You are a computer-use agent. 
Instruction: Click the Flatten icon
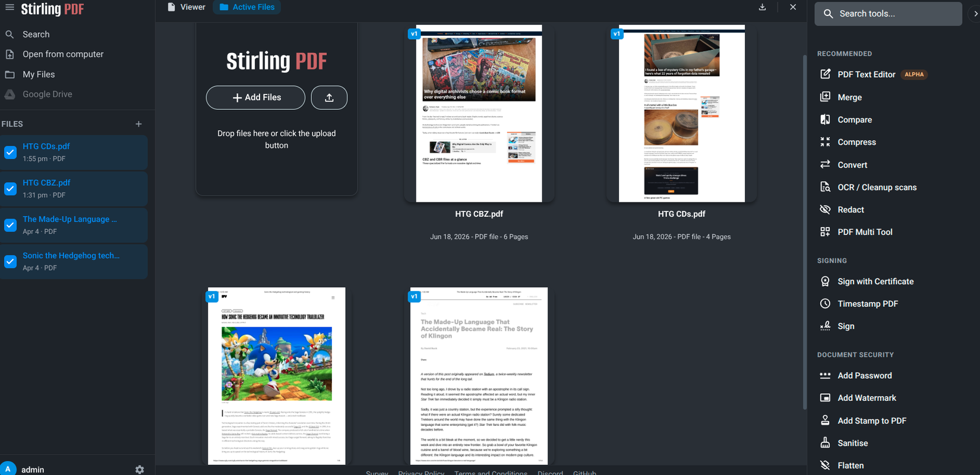click(825, 465)
